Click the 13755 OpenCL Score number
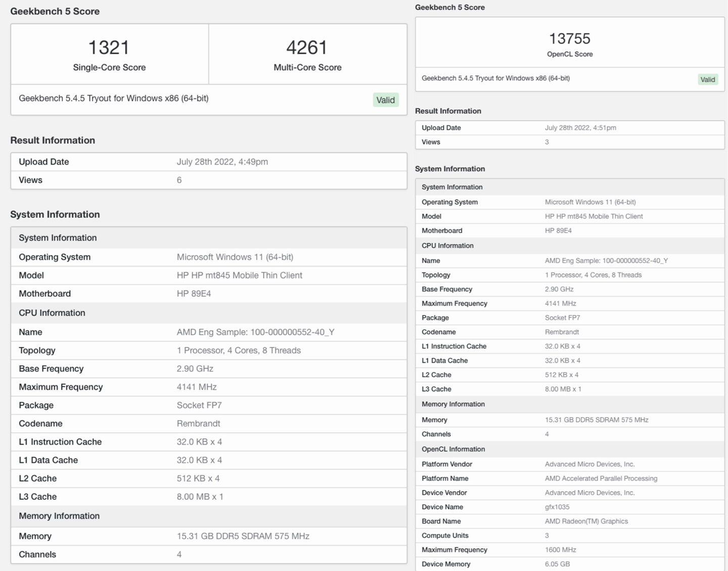 (x=570, y=38)
